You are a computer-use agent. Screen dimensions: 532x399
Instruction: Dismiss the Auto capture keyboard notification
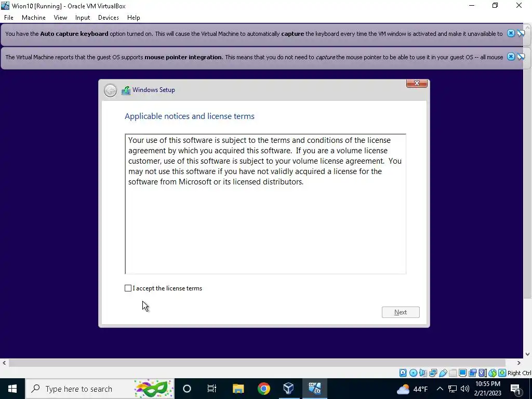click(x=511, y=33)
